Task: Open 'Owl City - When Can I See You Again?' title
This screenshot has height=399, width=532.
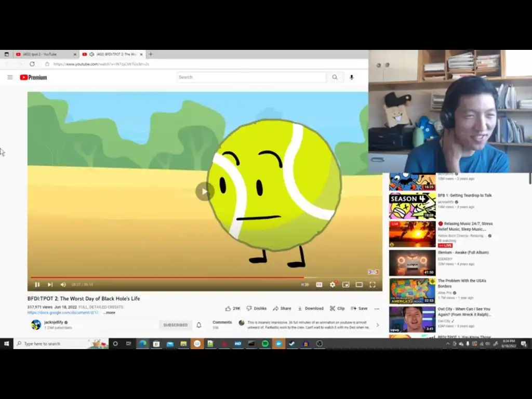Action: (x=464, y=312)
